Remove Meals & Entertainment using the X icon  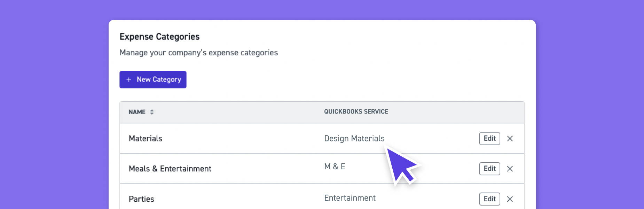(x=510, y=169)
